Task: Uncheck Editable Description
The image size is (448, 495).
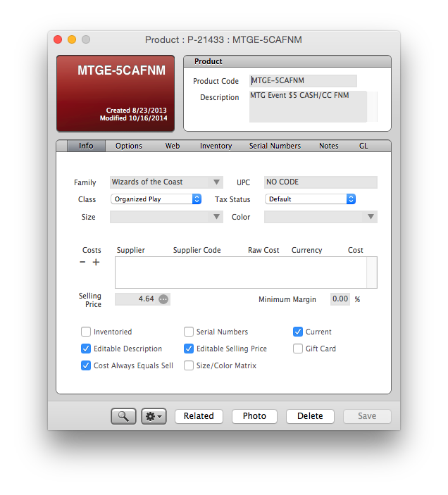Action: click(86, 349)
